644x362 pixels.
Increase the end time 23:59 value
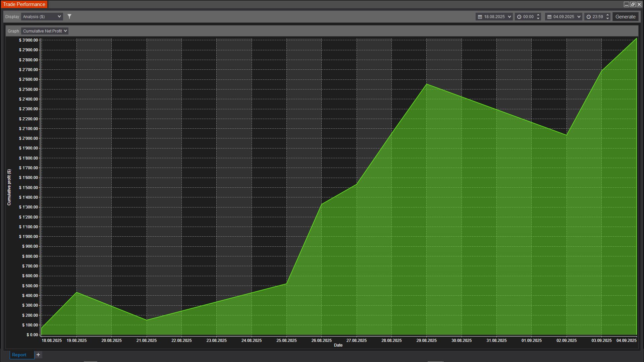pyautogui.click(x=608, y=15)
